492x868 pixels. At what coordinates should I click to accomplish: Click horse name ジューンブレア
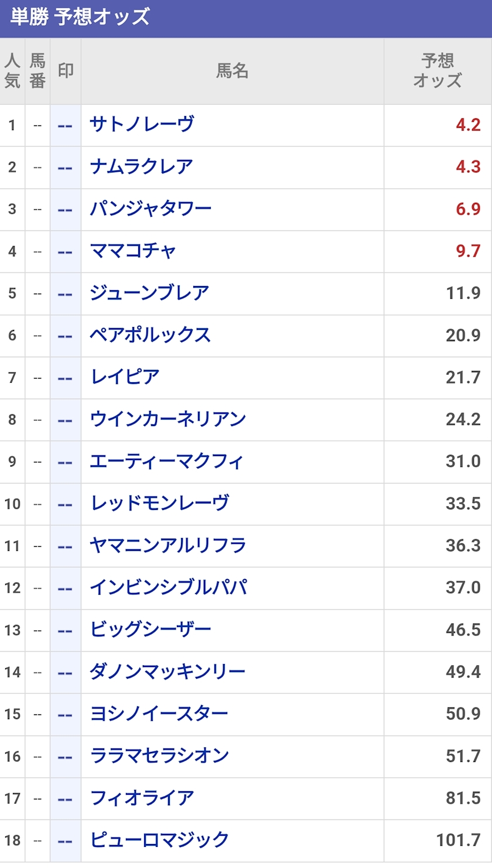click(149, 293)
